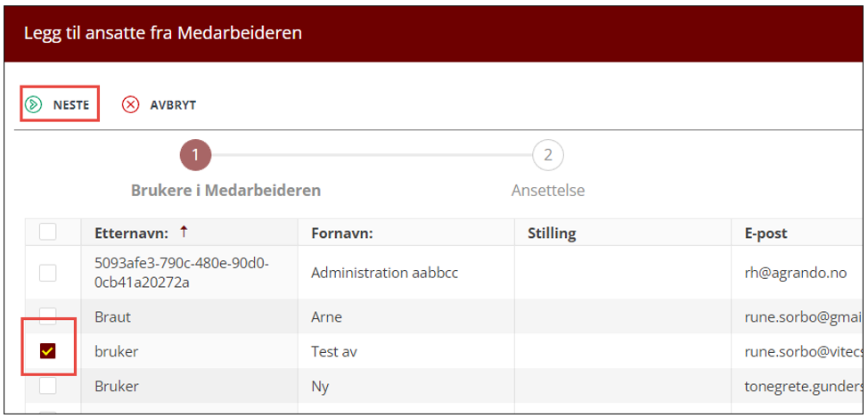Click the Etternavn sort arrow icon
This screenshot has width=868, height=418.
point(184,233)
